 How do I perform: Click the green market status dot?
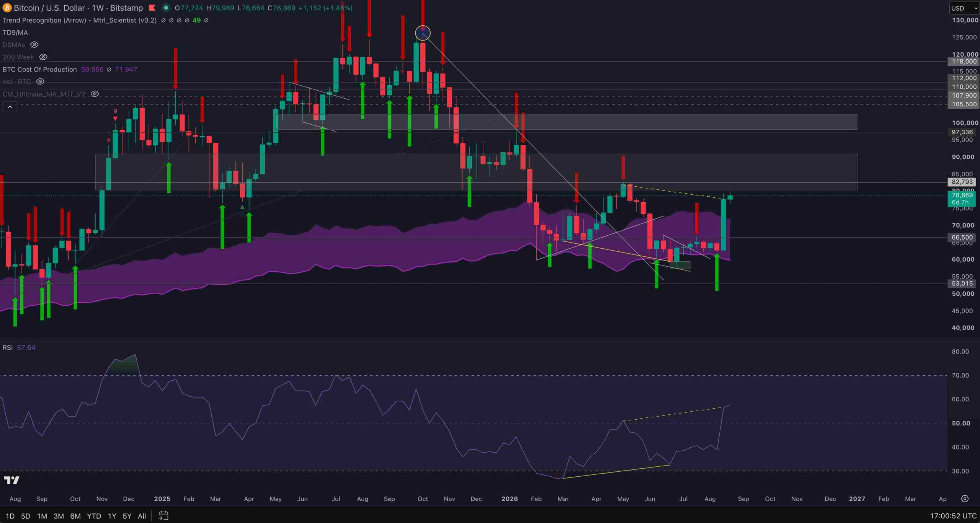point(166,8)
